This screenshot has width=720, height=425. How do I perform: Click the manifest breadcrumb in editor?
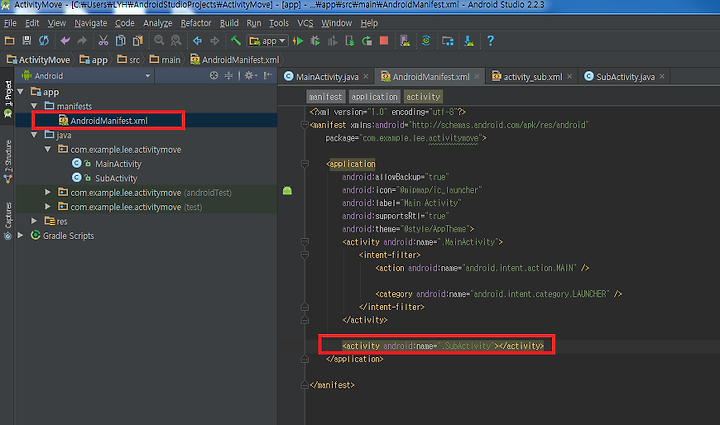326,97
